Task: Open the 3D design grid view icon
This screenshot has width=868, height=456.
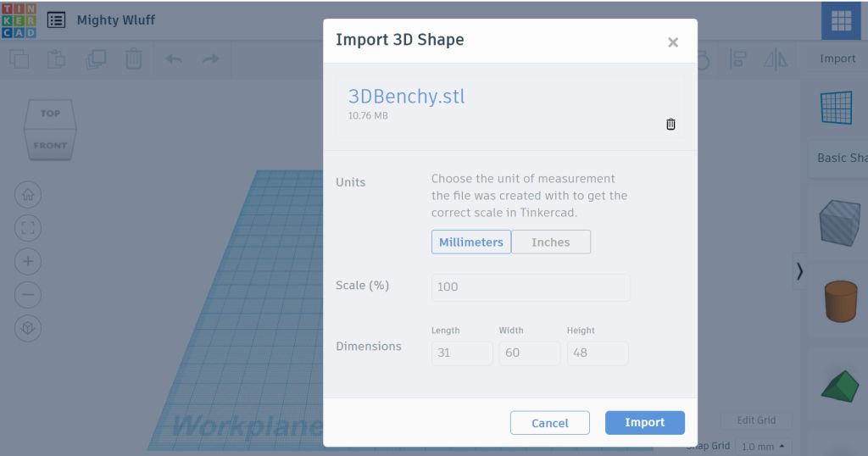Action: coord(841,21)
